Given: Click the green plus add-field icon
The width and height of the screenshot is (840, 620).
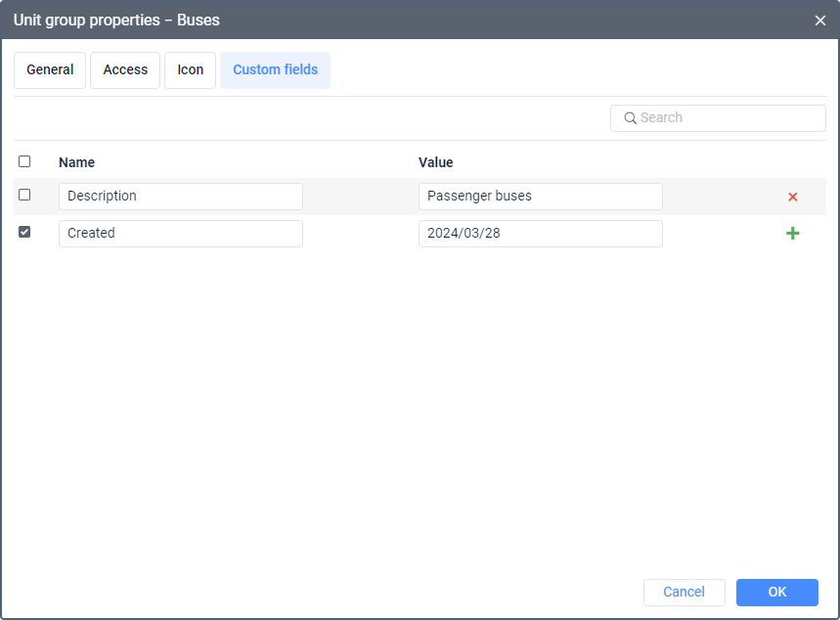Looking at the screenshot, I should pos(792,234).
